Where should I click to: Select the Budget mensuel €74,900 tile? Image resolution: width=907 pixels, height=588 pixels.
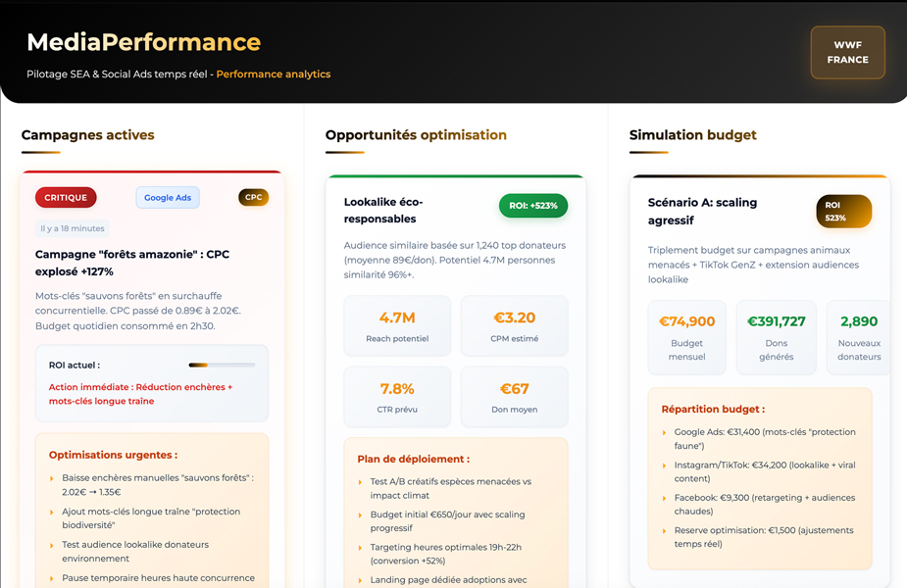tap(686, 337)
